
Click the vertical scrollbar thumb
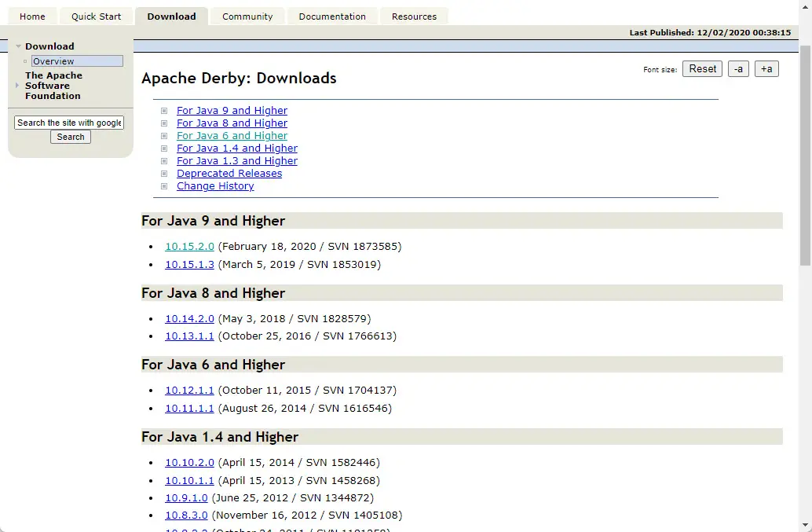click(x=805, y=156)
